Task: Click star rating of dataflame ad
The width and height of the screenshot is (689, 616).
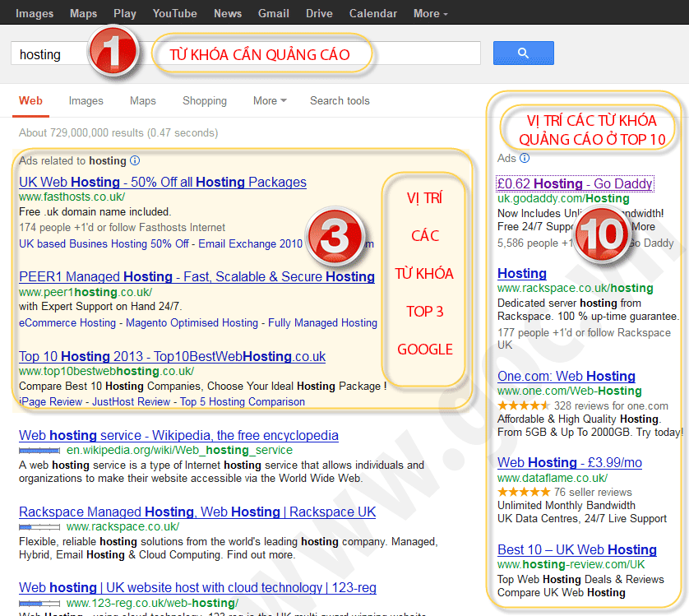Action: pyautogui.click(x=524, y=492)
